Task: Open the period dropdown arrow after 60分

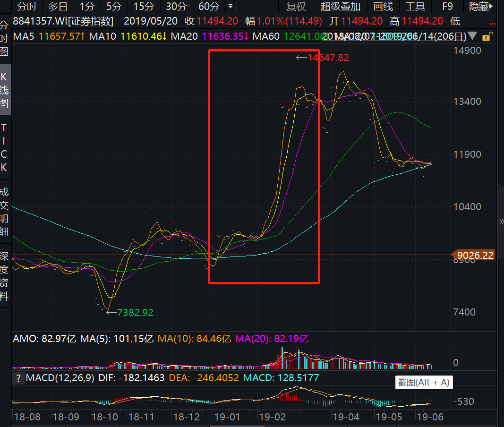Action: (x=230, y=6)
